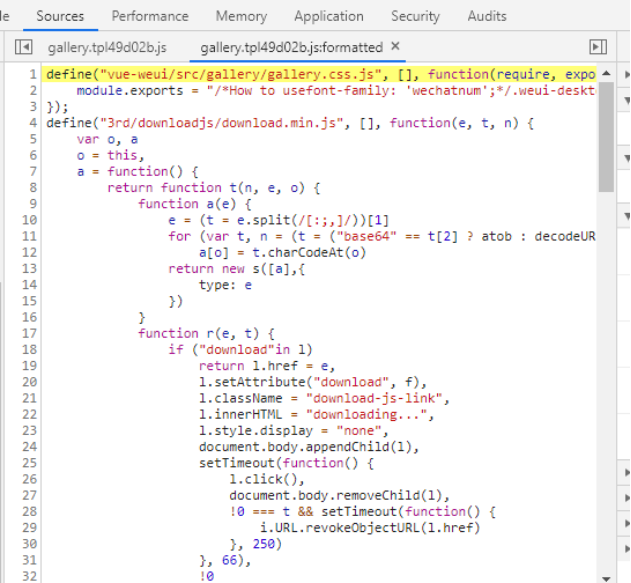Click "type: e" on line 14
Viewport: 631px width, 583px height.
tap(225, 285)
